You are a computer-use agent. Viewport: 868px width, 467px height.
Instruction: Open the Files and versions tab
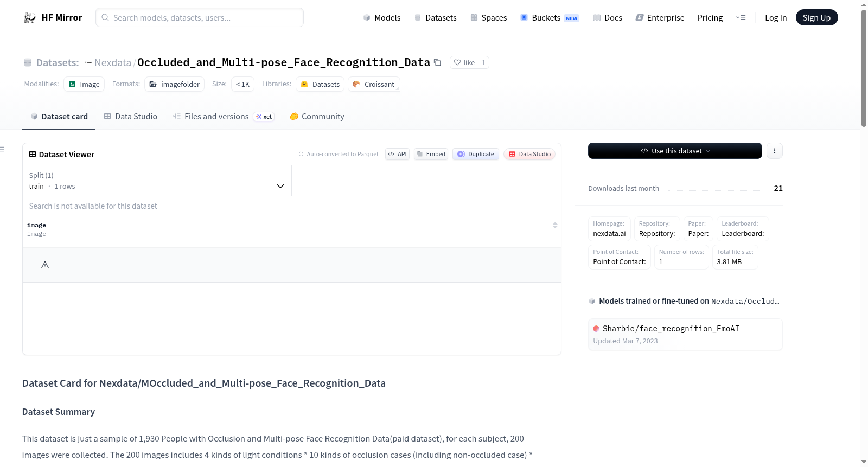224,116
